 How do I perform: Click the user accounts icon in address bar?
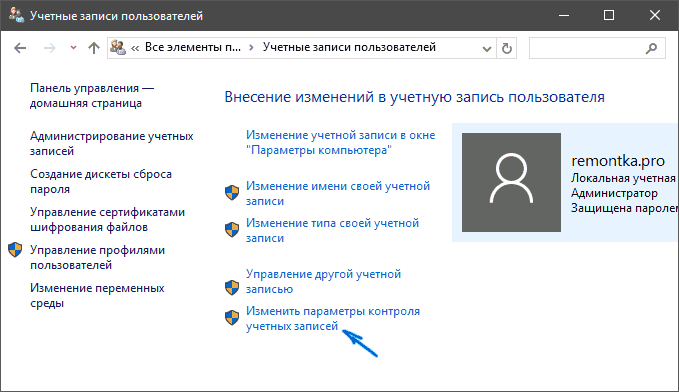tap(117, 47)
